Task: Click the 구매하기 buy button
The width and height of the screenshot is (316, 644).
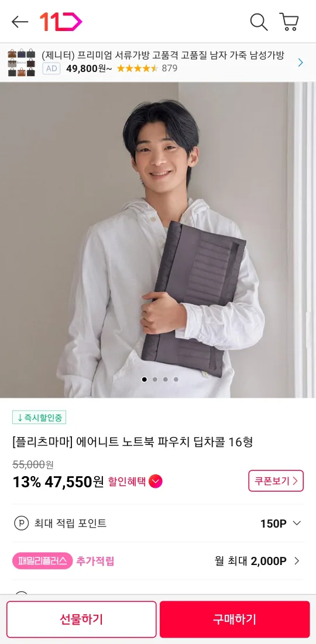Action: (235, 619)
